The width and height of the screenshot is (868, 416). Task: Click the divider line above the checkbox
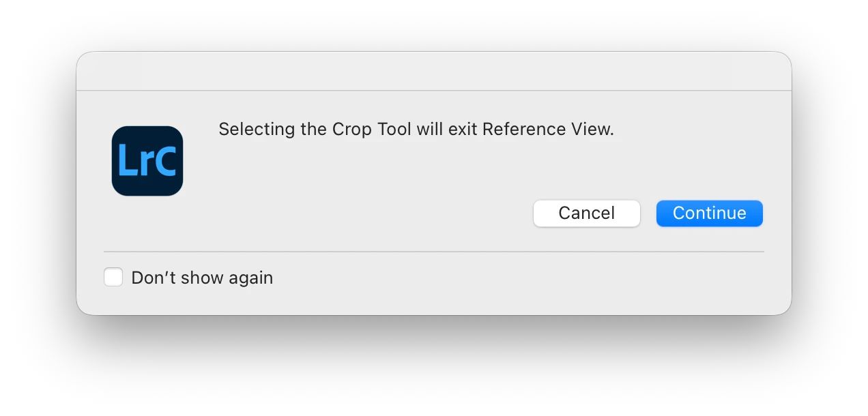click(434, 252)
